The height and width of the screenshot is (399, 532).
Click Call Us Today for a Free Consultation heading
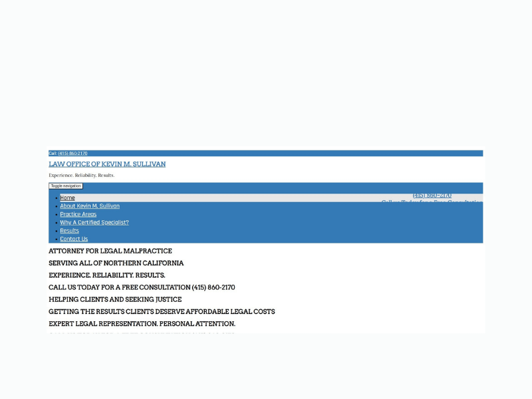[142, 287]
